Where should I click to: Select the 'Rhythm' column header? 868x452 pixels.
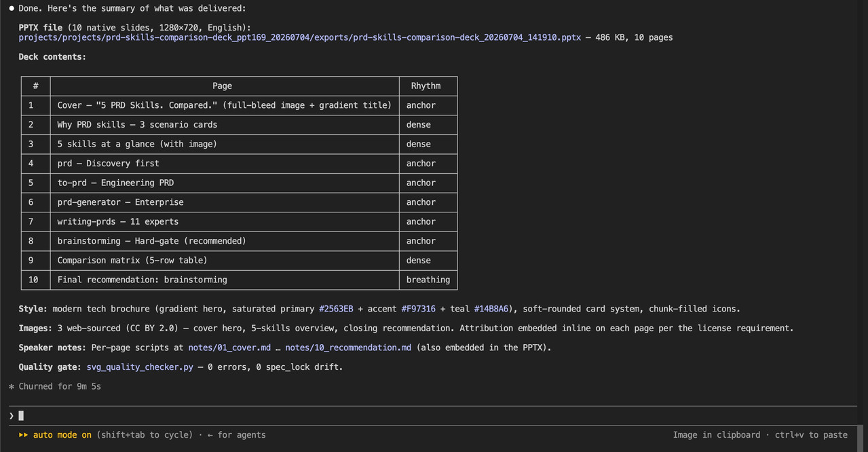click(426, 86)
